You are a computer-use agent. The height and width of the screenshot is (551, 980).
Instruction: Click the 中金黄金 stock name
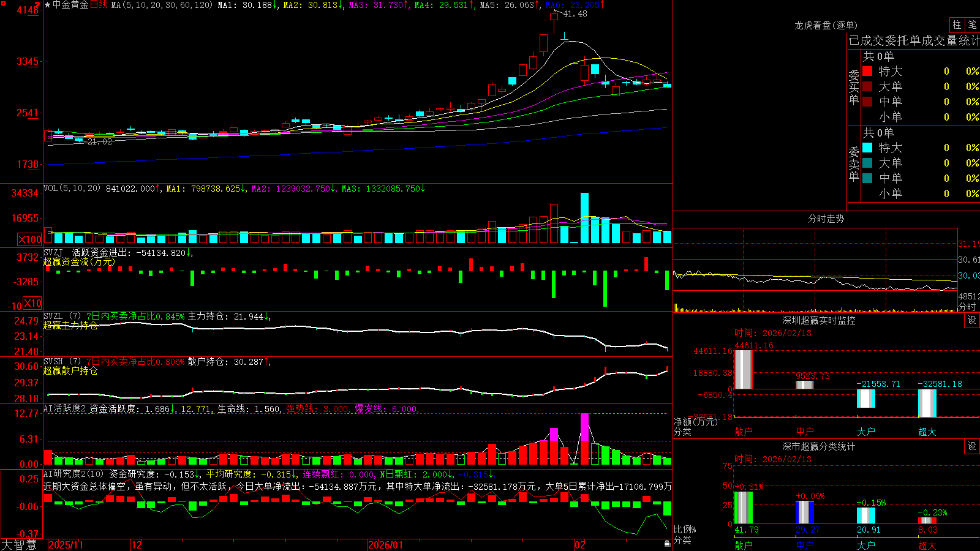click(70, 5)
